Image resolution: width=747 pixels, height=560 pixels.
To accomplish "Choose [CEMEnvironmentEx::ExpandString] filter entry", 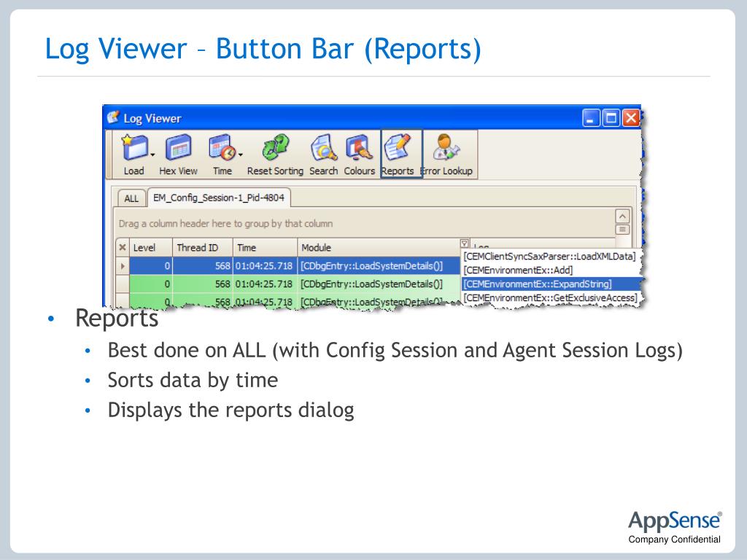I will coord(550,284).
